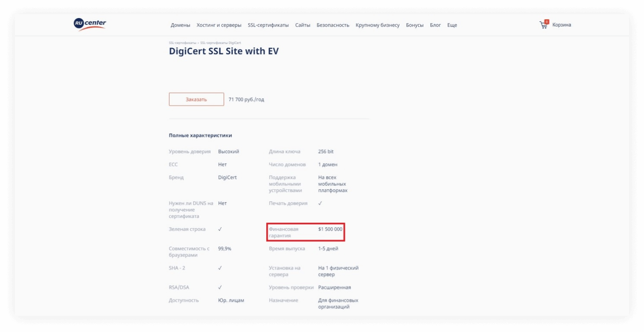
Task: Open the Бонусы menu item
Action: (415, 25)
